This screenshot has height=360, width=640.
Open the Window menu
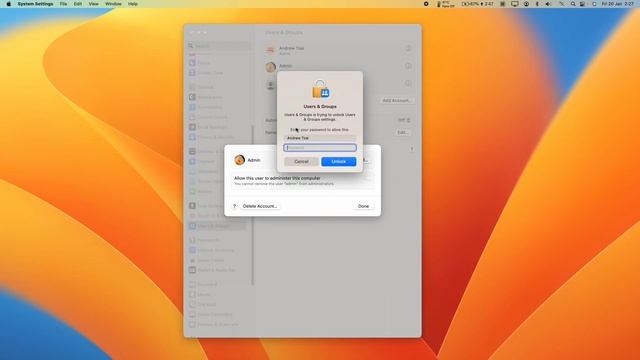(x=113, y=4)
